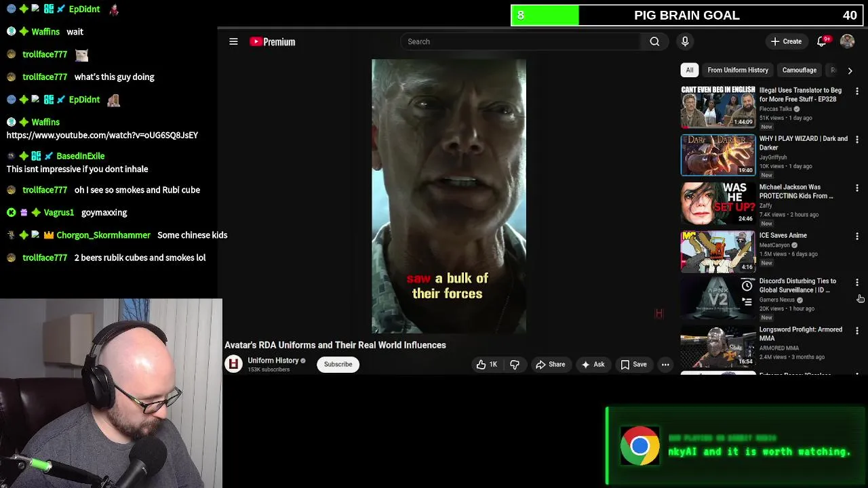
Task: Click the YouTube search field
Action: [x=520, y=41]
